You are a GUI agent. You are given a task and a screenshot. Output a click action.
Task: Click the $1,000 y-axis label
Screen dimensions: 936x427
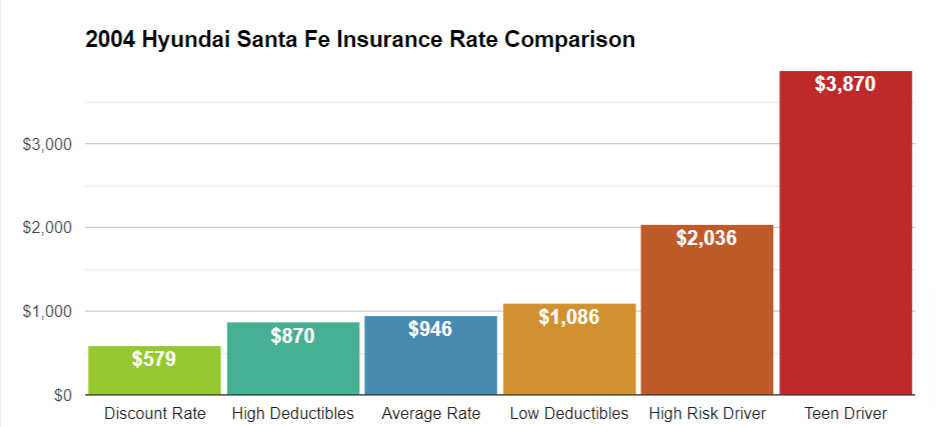tap(47, 312)
